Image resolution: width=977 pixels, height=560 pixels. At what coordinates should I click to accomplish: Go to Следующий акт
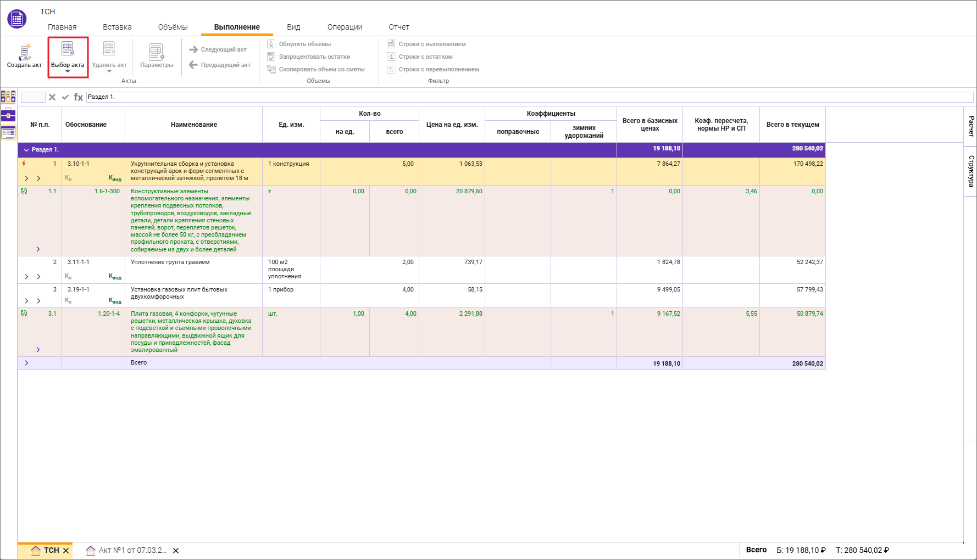tap(218, 49)
